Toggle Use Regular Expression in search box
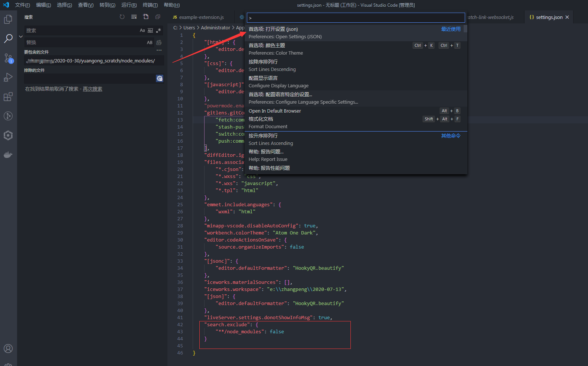This screenshot has height=366, width=588. 159,30
